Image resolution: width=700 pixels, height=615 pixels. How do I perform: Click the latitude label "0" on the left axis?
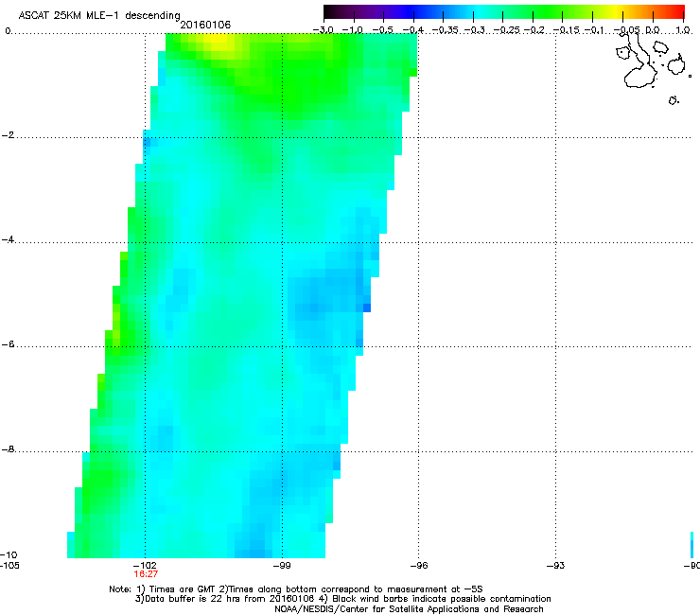tap(8, 31)
